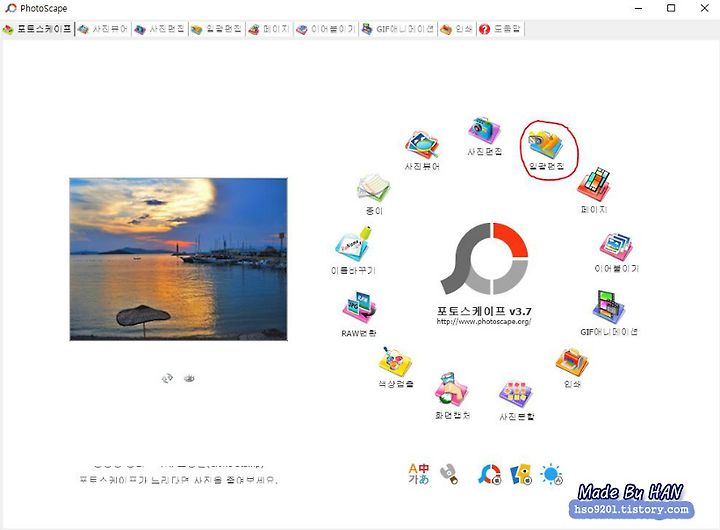Open the 인쇄 print icon in the circle
720x530 pixels.
(572, 368)
